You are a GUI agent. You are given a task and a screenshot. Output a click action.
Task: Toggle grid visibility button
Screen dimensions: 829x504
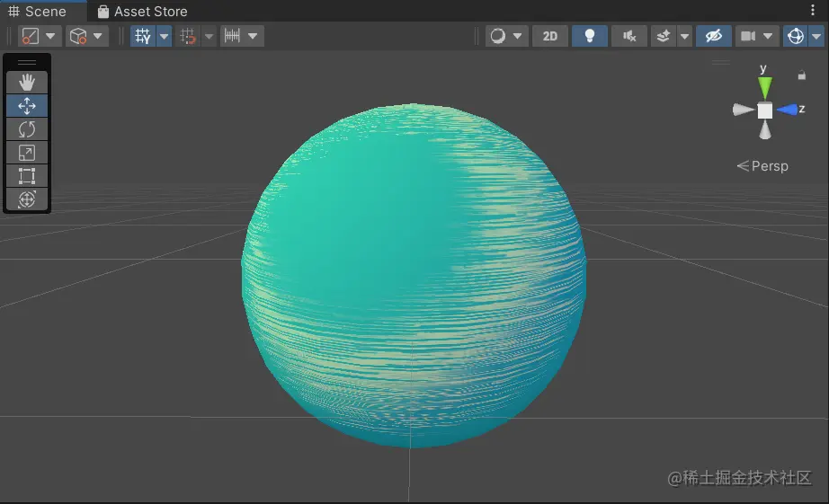(x=143, y=36)
